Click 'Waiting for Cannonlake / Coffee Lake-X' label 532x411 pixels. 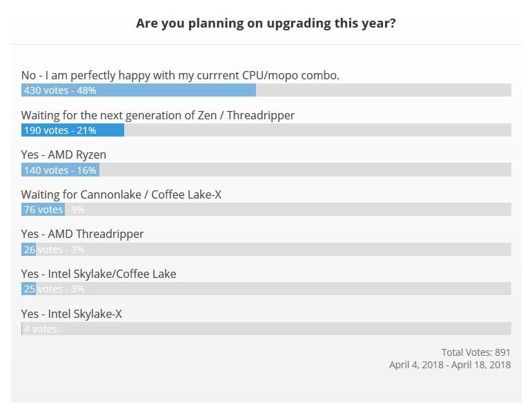point(121,194)
